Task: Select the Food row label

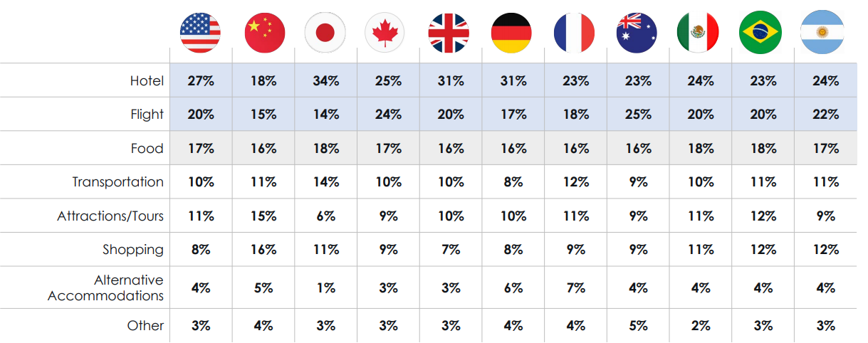Action: (x=147, y=149)
